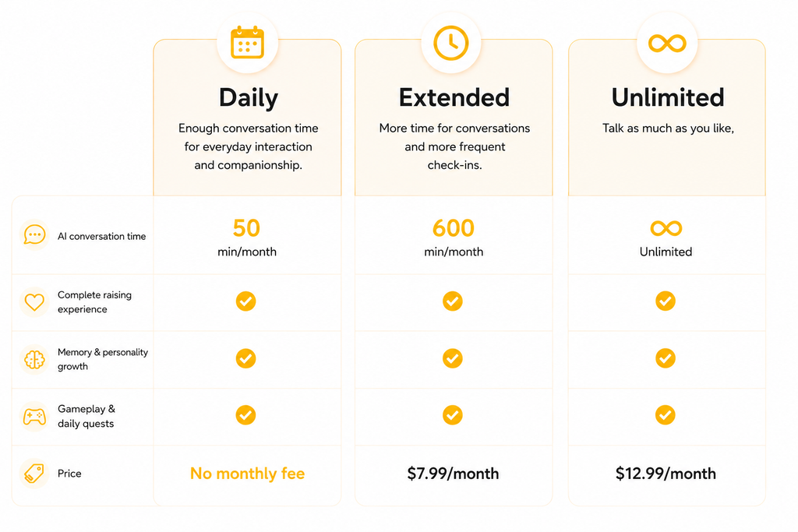This screenshot has width=798, height=532.
Task: Click the infinity icon above Unlimited heading
Action: tap(667, 44)
